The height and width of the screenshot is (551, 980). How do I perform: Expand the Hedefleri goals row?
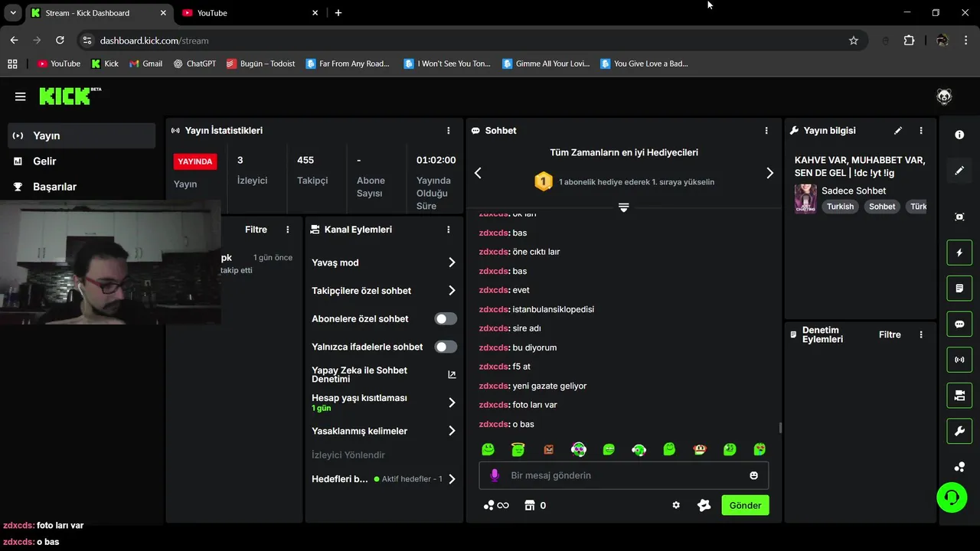click(x=384, y=479)
